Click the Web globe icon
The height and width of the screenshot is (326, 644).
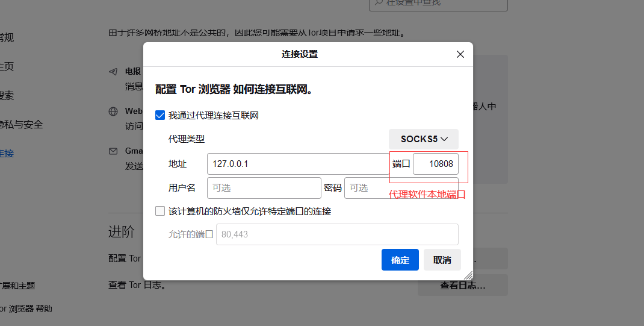click(113, 111)
